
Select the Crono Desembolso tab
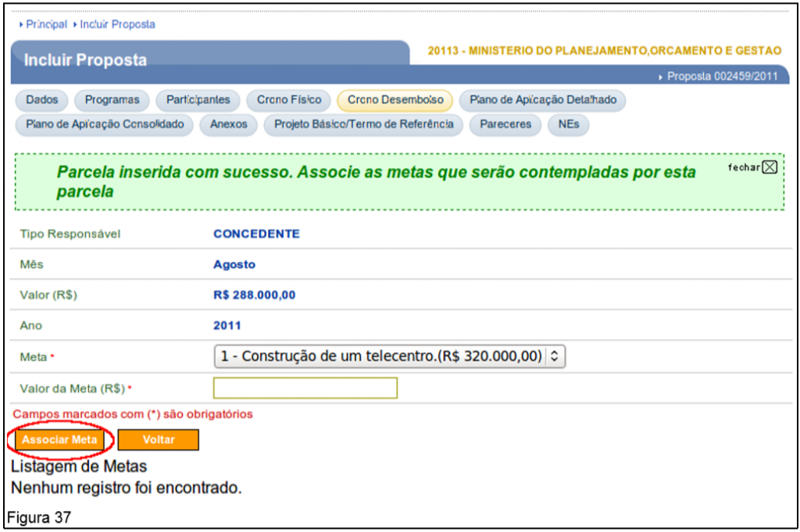click(x=395, y=100)
